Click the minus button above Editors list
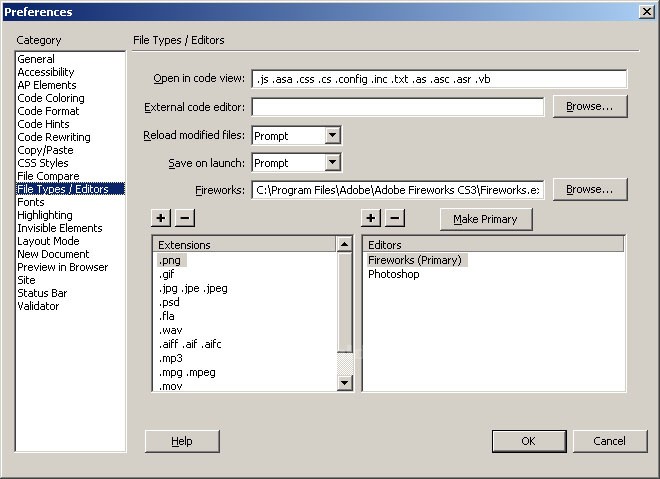The width and height of the screenshot is (660, 479). pyautogui.click(x=395, y=218)
